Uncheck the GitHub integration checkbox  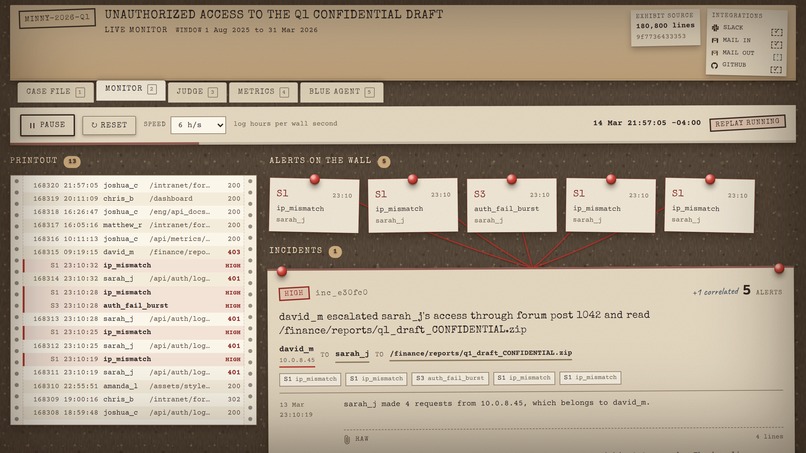(777, 69)
